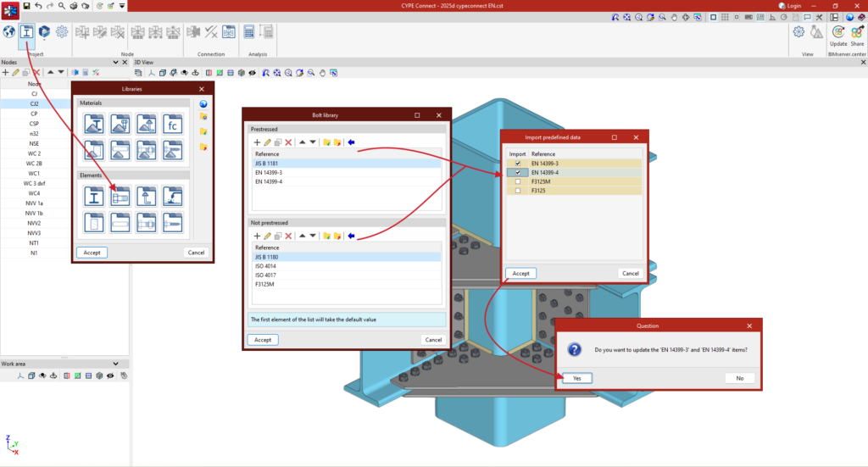Click Accept in Libraries dialog
The height and width of the screenshot is (467, 868).
pyautogui.click(x=92, y=253)
